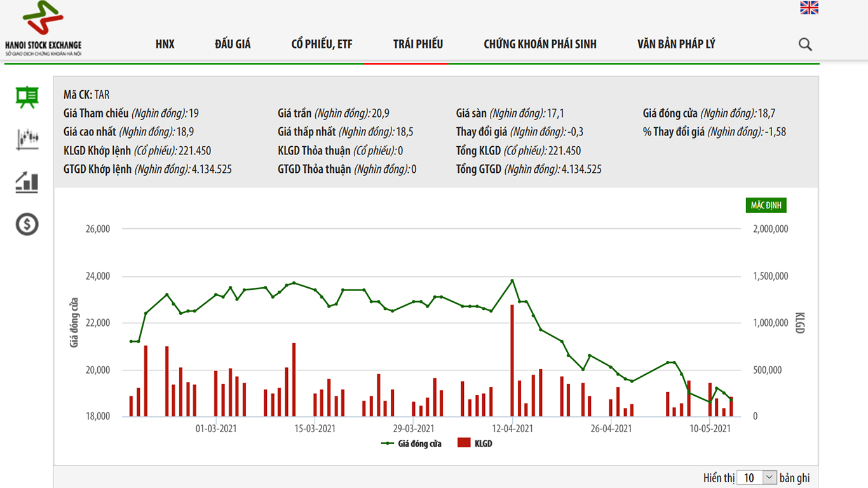Open CHỨNG KHOÁN PHÁI SINH menu

click(x=540, y=44)
